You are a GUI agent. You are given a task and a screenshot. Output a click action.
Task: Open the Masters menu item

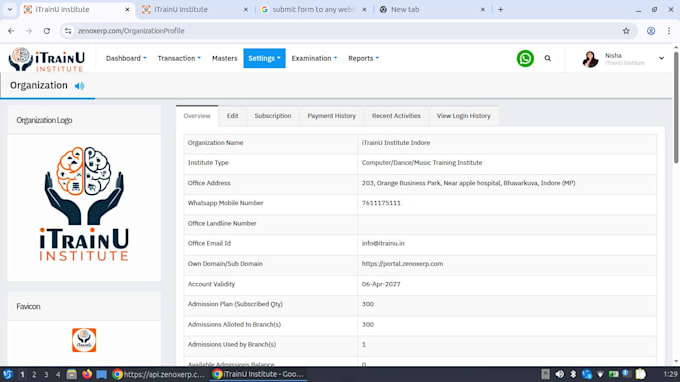point(225,59)
